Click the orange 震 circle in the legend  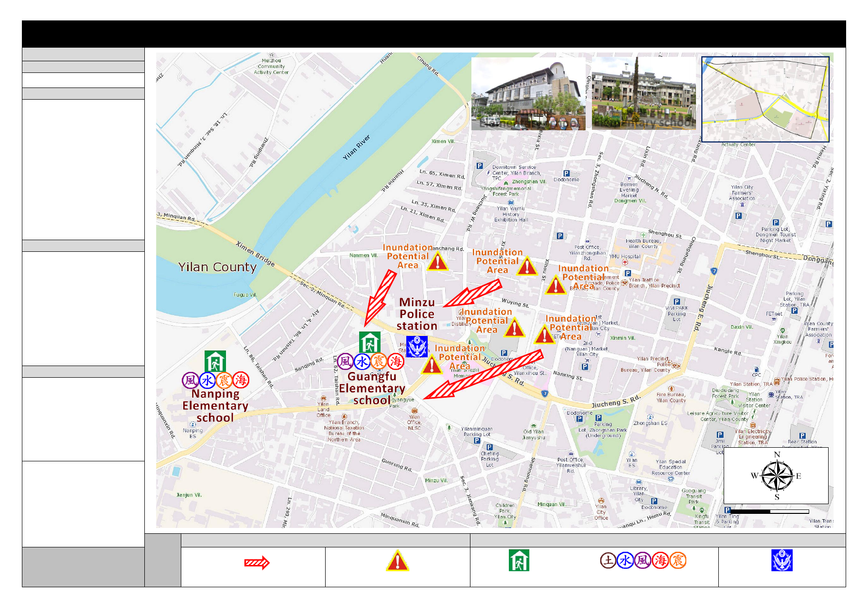(x=677, y=561)
